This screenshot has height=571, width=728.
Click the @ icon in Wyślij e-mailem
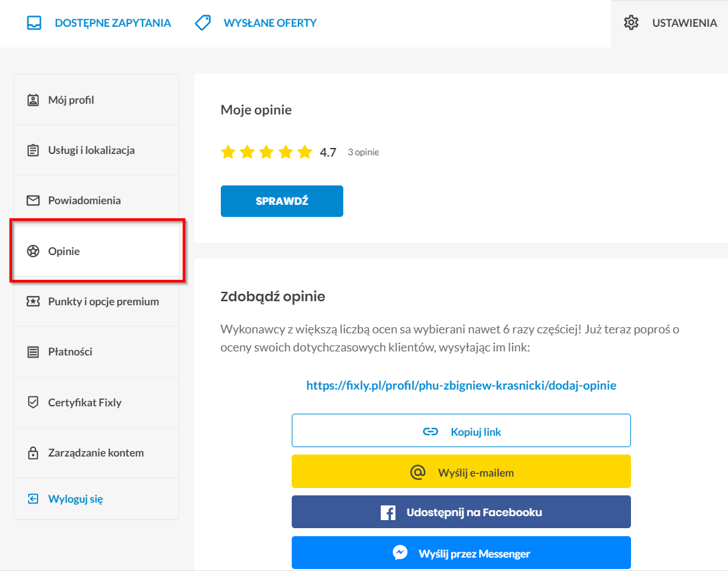pyautogui.click(x=418, y=472)
